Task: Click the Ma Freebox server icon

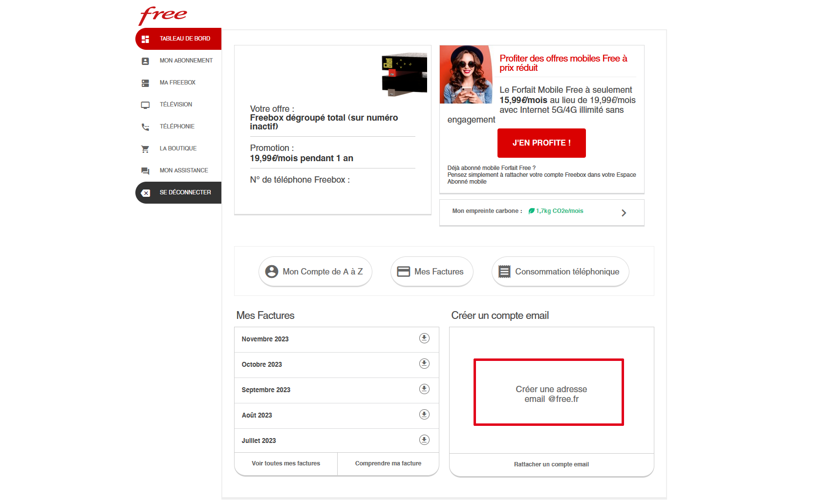Action: pyautogui.click(x=145, y=83)
